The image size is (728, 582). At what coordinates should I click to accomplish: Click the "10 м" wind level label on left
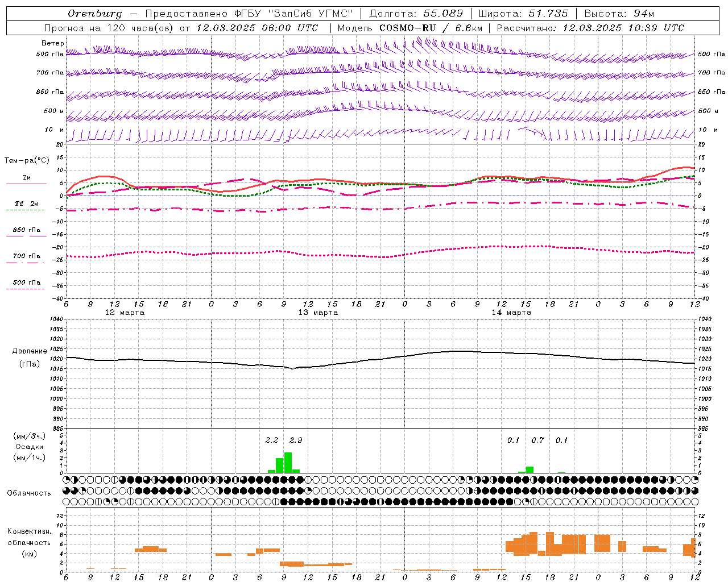coord(54,130)
